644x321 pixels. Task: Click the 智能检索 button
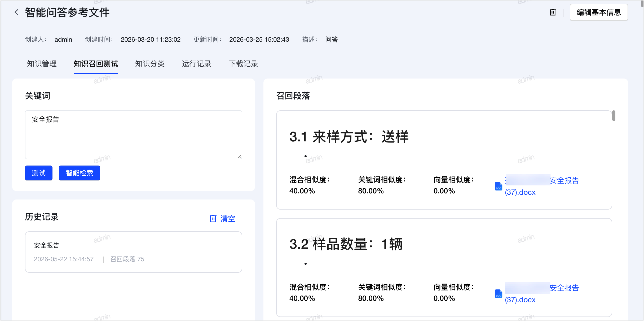[80, 173]
